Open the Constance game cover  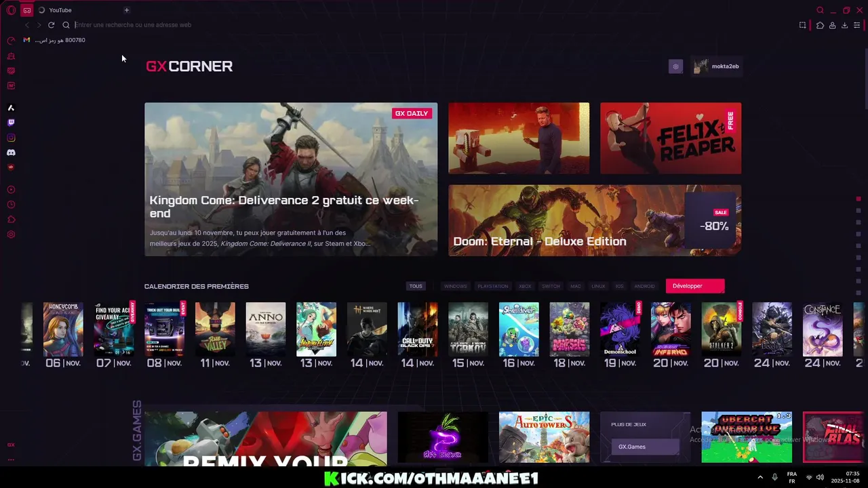[823, 329]
